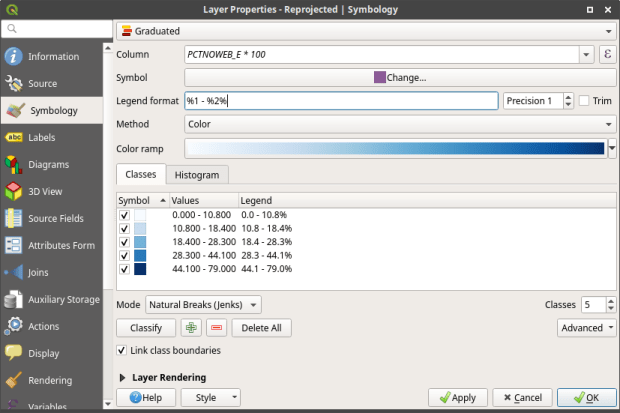
Task: Sort by the Symbol column header
Action: click(x=142, y=200)
